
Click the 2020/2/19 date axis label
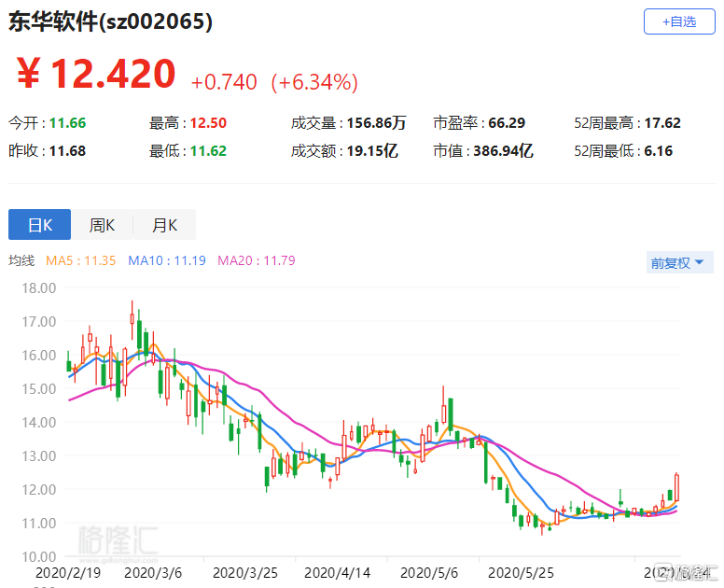[68, 573]
